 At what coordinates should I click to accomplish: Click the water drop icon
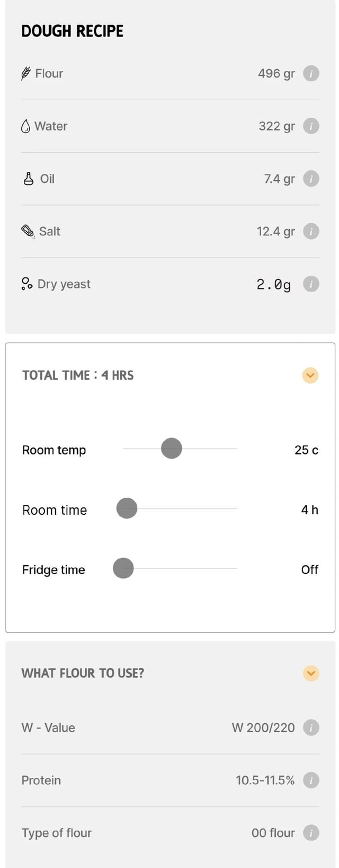pyautogui.click(x=25, y=126)
